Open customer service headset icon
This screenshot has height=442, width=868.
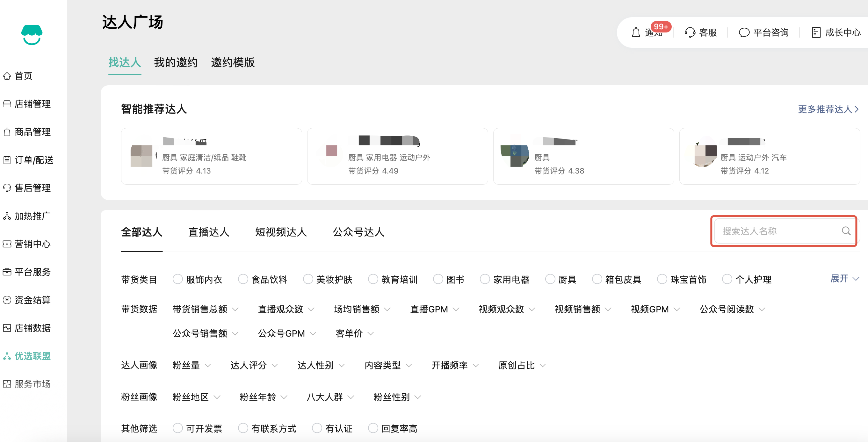690,33
